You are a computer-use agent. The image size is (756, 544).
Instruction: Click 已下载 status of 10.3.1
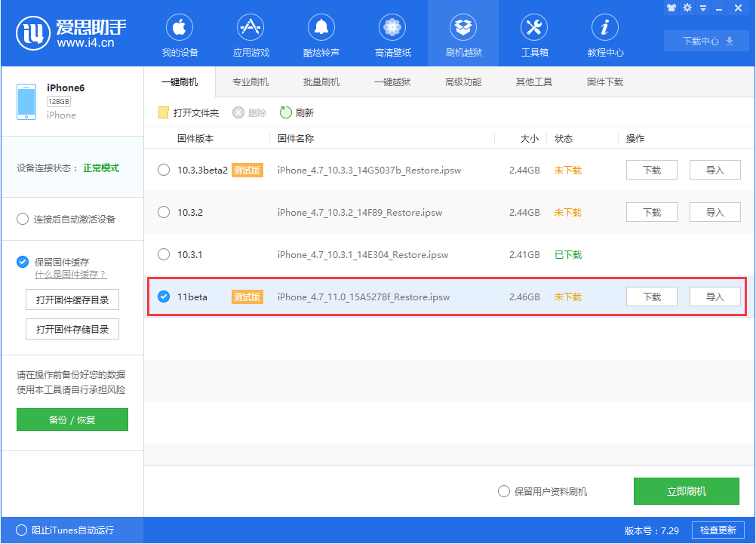pos(568,254)
